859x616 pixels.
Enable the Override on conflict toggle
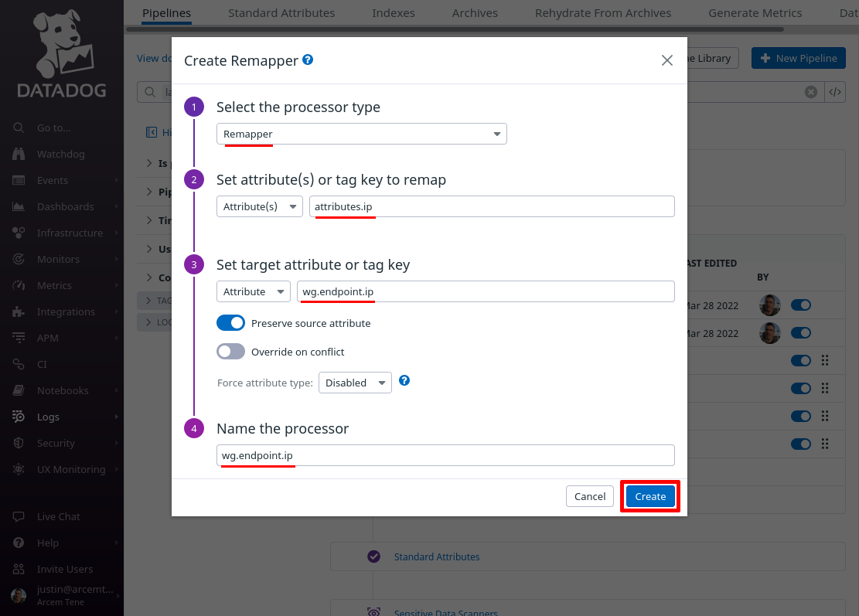point(230,352)
